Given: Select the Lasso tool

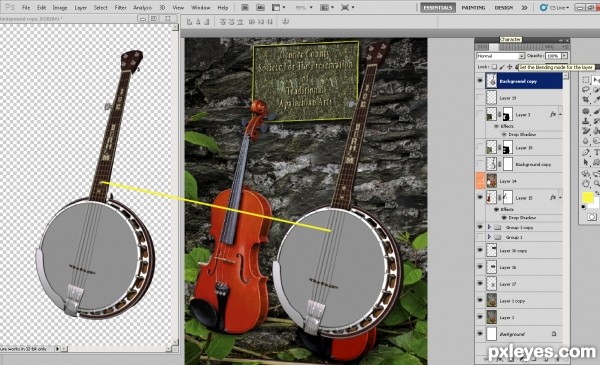Looking at the screenshot, I should [586, 90].
